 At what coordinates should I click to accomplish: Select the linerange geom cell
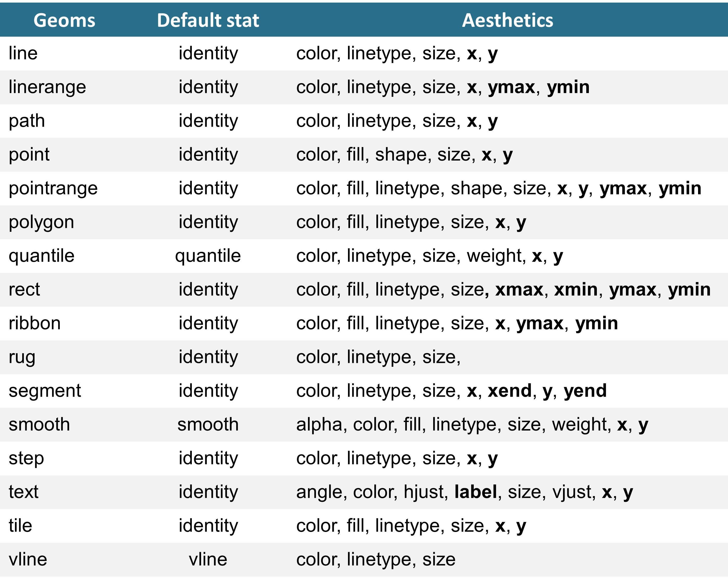pos(47,87)
